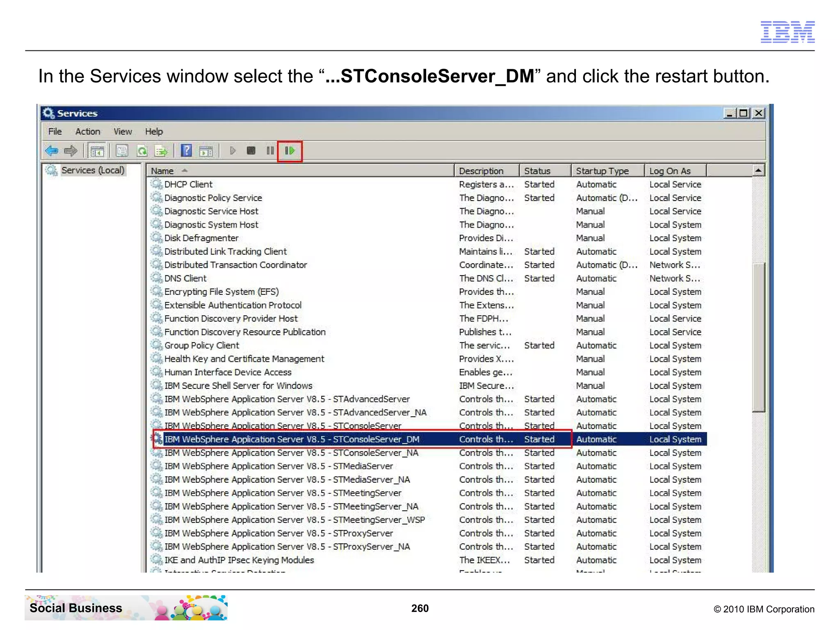840x630 pixels.
Task: Sort by the Name column header
Action: click(300, 171)
